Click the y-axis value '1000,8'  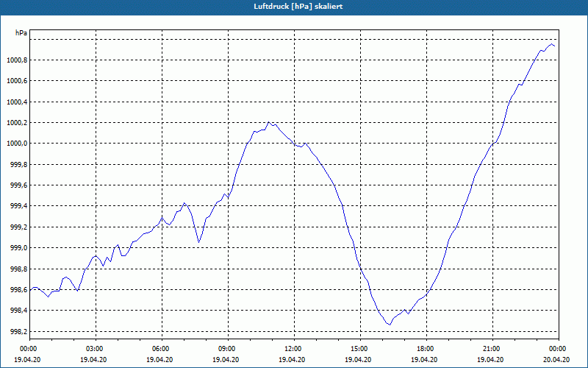click(16, 60)
